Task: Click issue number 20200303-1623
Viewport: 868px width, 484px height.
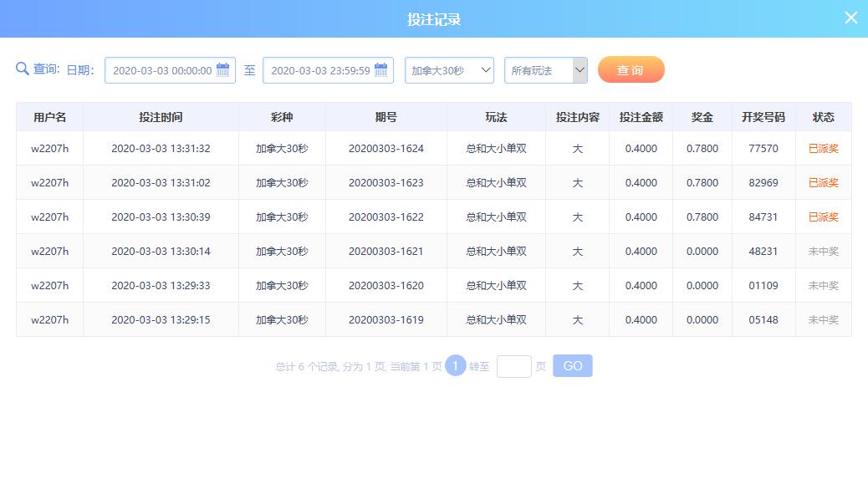Action: 385,182
